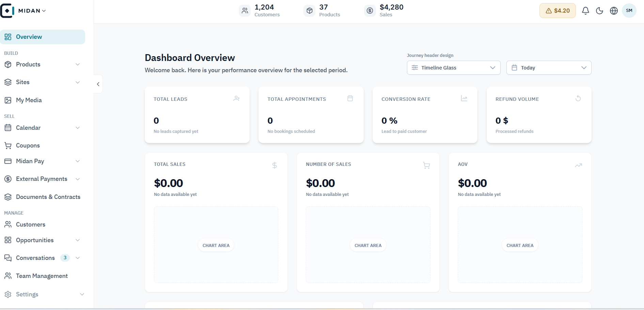Click the Conversations unread badge 3
This screenshot has height=310, width=644.
(65, 258)
